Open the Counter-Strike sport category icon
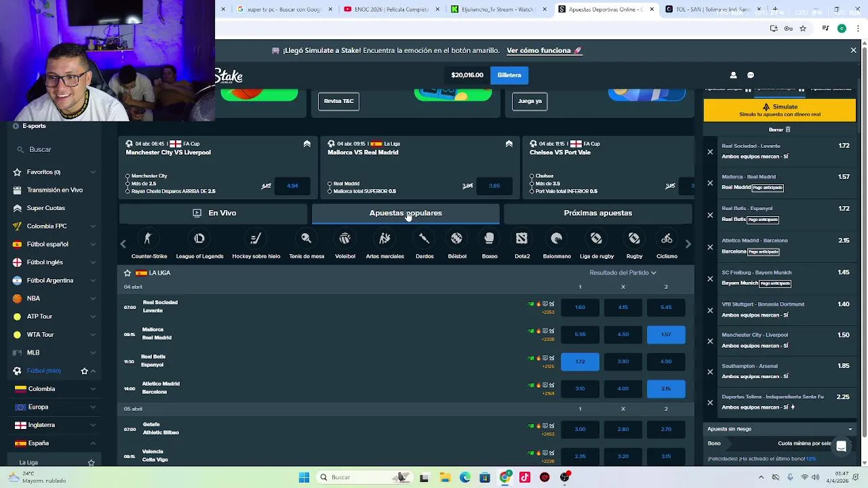The width and height of the screenshot is (868, 488). click(x=149, y=239)
